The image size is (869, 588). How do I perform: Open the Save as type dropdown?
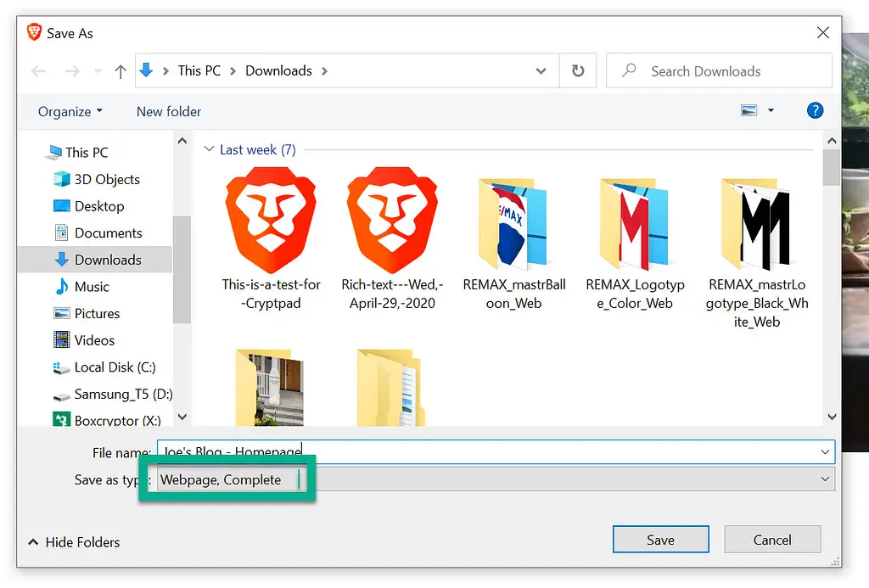click(823, 479)
